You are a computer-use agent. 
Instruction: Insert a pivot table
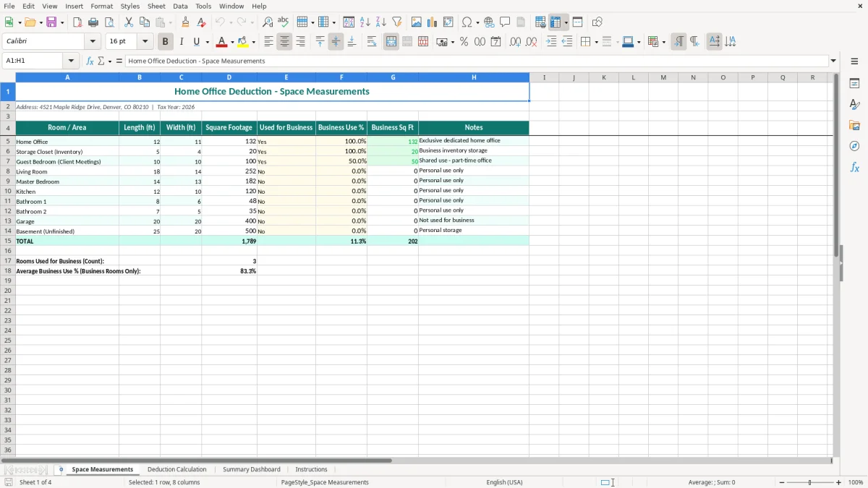pyautogui.click(x=448, y=22)
